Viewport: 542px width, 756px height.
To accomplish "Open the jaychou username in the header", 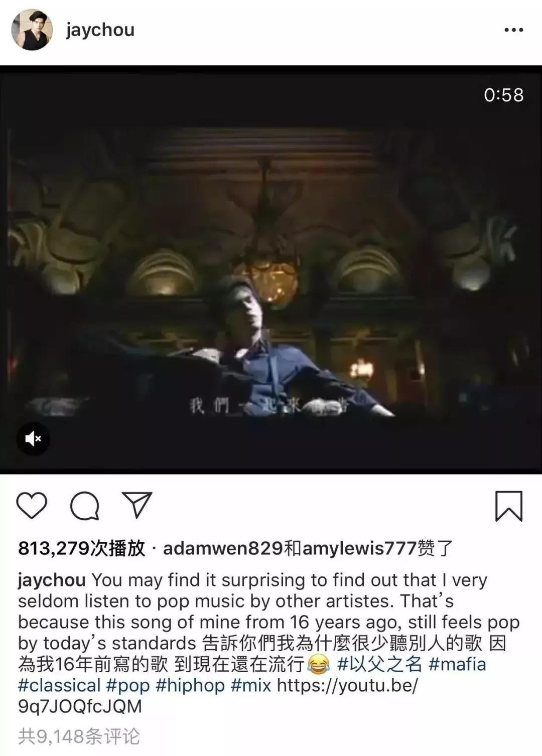I will 100,30.
